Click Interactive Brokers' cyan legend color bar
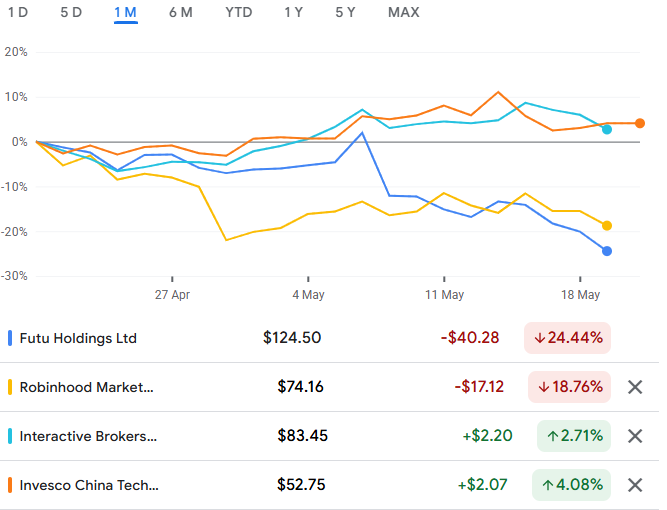 (10, 436)
